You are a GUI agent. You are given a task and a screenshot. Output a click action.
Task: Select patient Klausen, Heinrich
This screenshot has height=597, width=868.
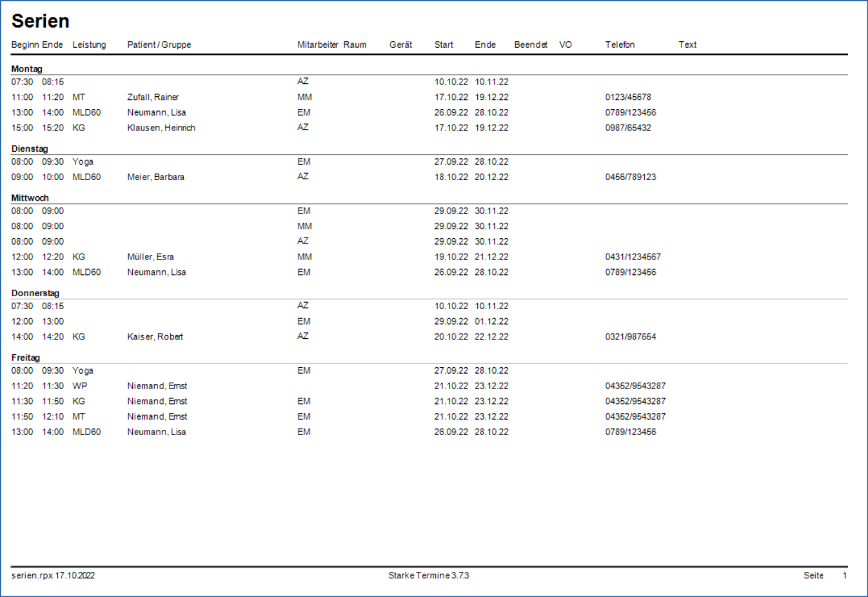[x=161, y=128]
